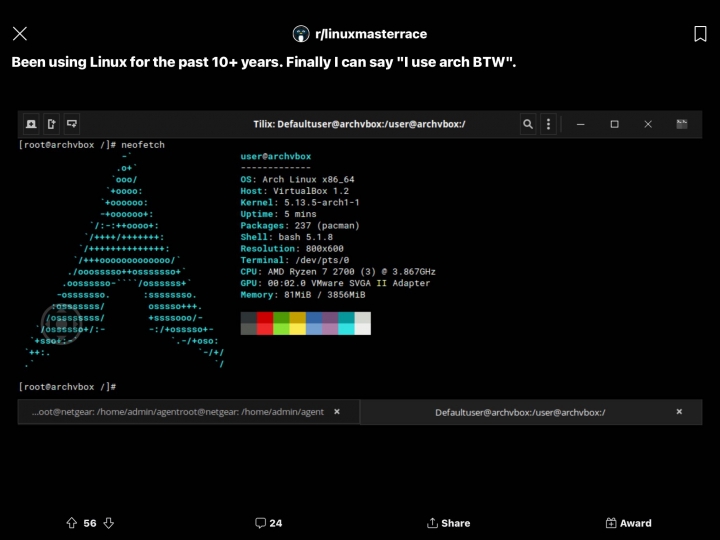Give an Award to post
The height and width of the screenshot is (540, 720).
pyautogui.click(x=628, y=523)
